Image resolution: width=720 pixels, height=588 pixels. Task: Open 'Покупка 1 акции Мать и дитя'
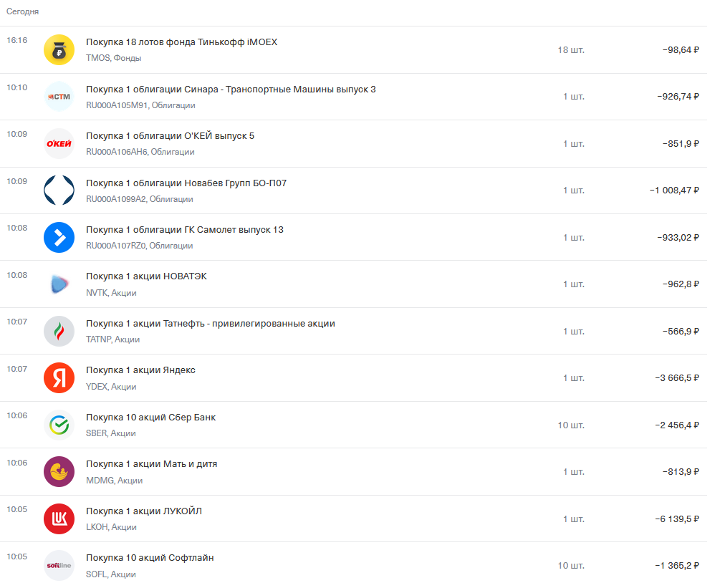152,464
